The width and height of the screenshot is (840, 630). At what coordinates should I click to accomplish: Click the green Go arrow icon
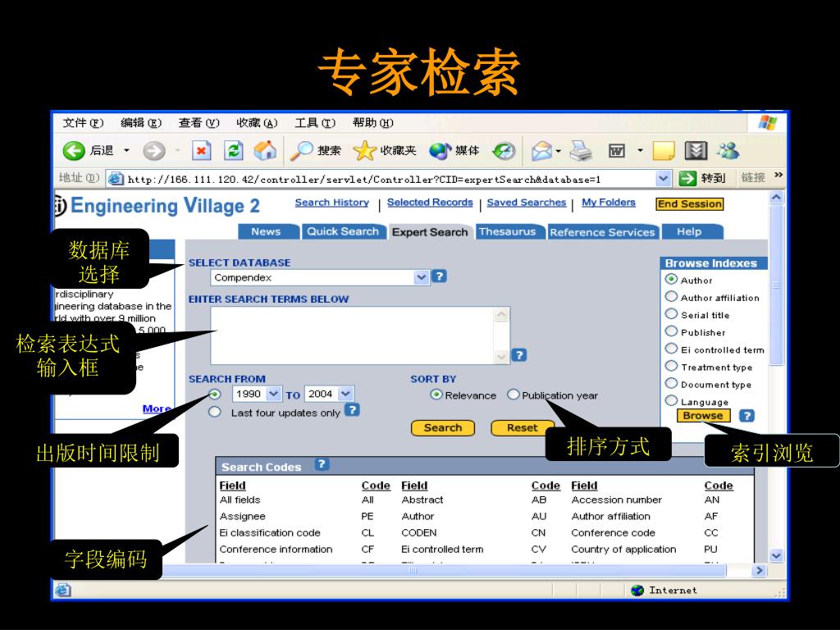click(687, 178)
